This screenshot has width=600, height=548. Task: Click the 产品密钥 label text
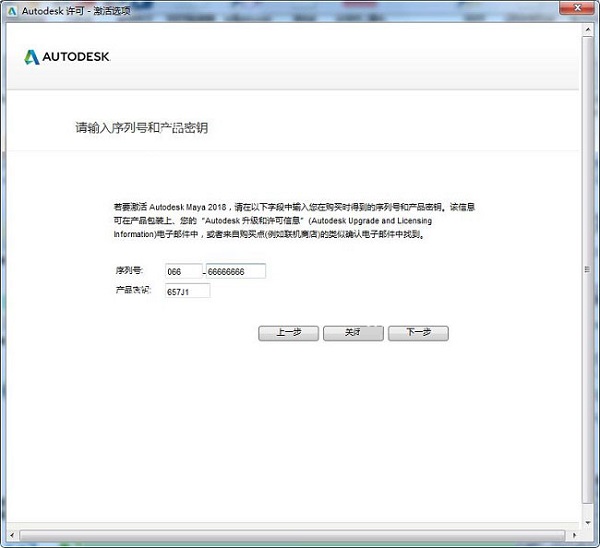tap(133, 290)
